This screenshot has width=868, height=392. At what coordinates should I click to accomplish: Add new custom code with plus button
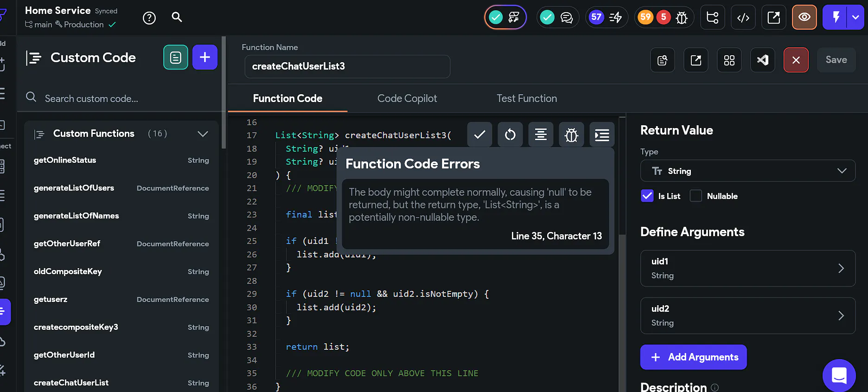point(205,57)
